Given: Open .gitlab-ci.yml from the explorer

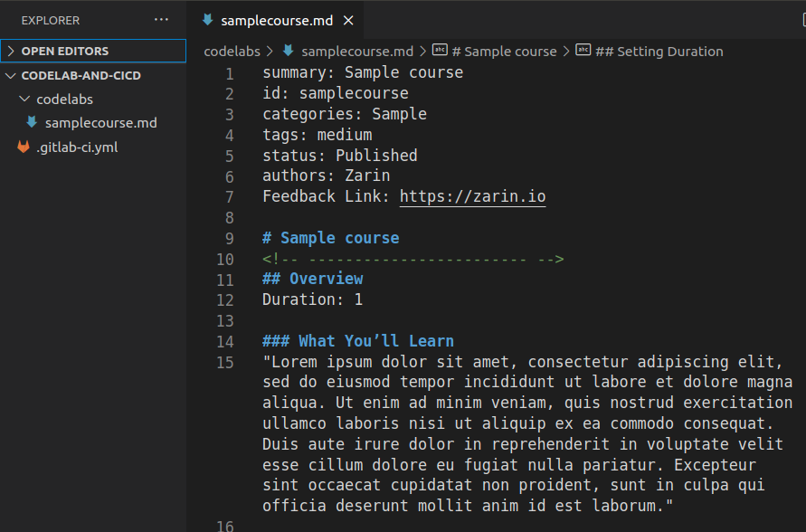Looking at the screenshot, I should [x=77, y=147].
